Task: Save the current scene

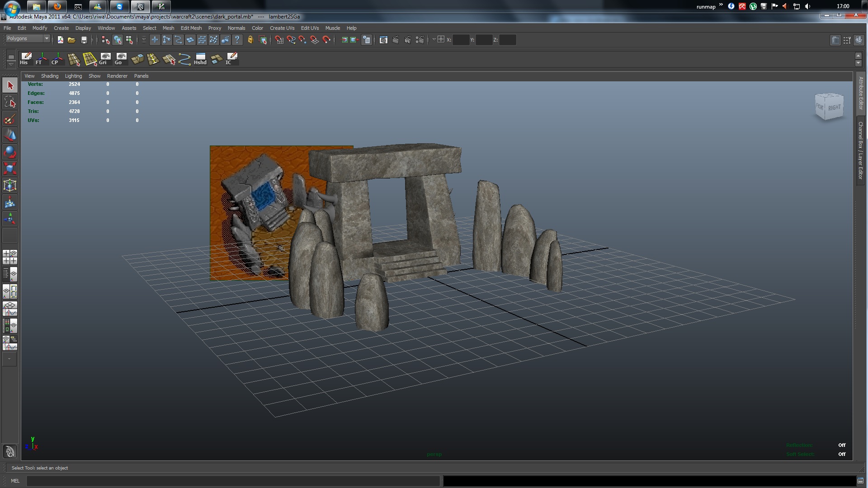Action: tap(84, 40)
